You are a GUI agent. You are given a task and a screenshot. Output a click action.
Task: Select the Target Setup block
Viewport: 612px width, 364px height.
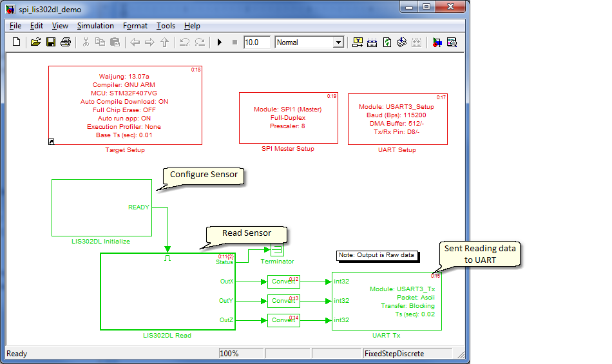point(125,106)
